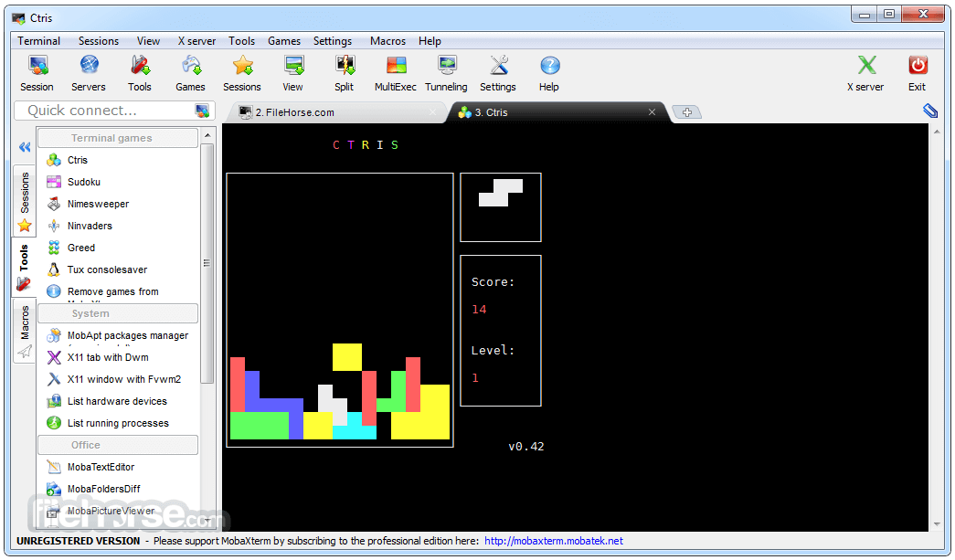Open X11 window with Fvwm2
Viewport: 955px width, 560px height.
click(x=123, y=379)
